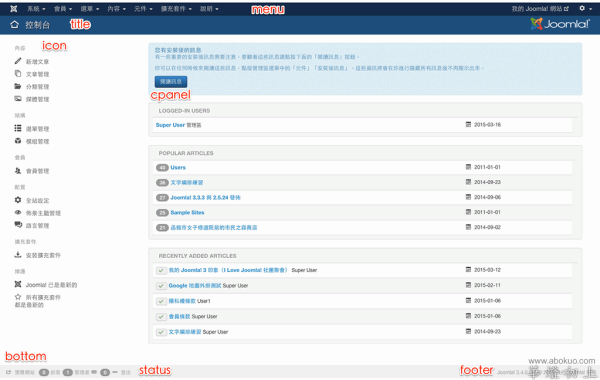Open the Joomla! 3.3.3 article link
Screen dimensions: 600x380
(205, 197)
